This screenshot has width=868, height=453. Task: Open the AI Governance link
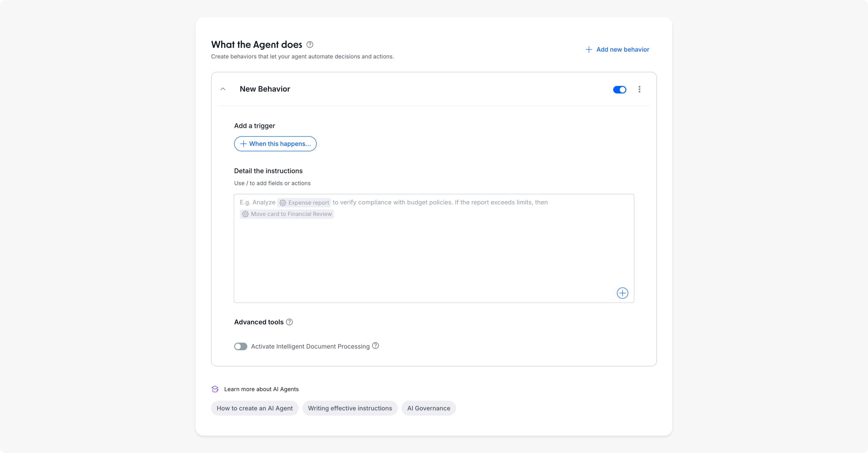428,408
